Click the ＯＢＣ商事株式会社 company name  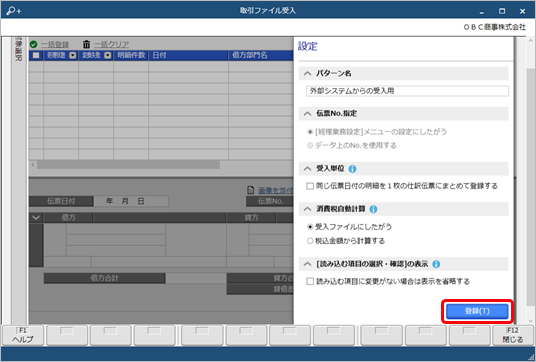point(495,27)
